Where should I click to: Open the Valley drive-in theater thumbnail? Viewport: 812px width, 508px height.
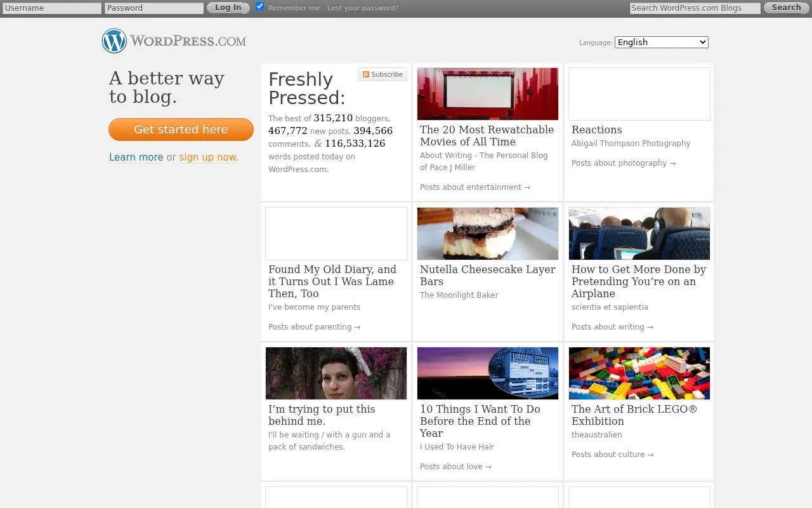[488, 373]
